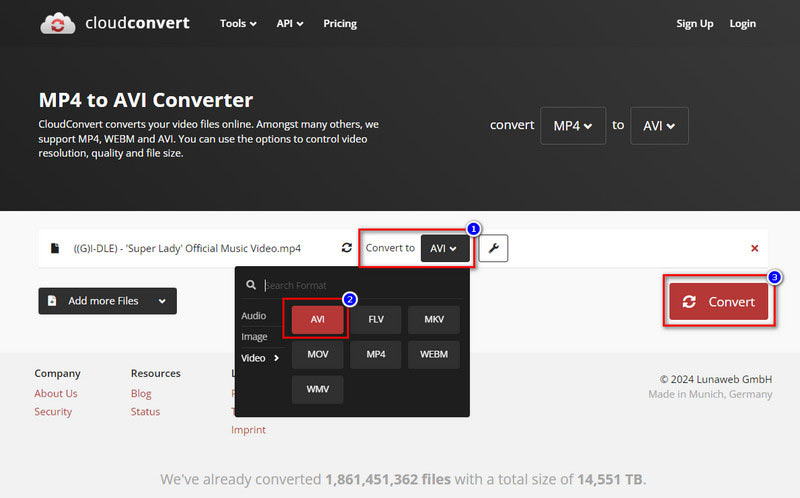Open the Security link

click(x=53, y=412)
